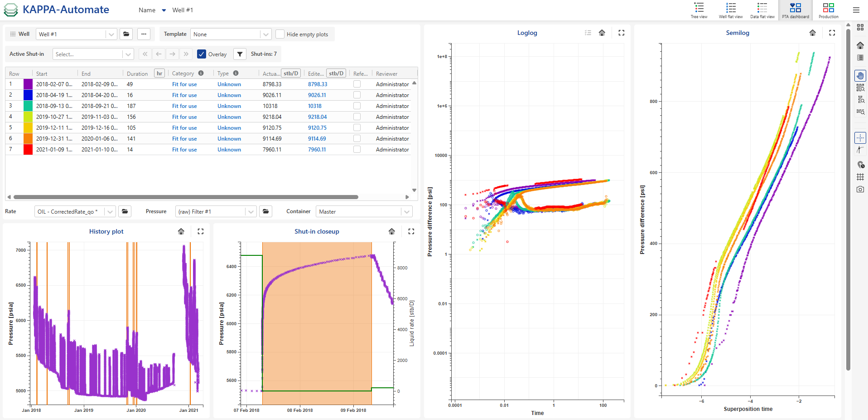The height and width of the screenshot is (420, 868).
Task: Open the hamburger menu at top right
Action: click(x=856, y=10)
